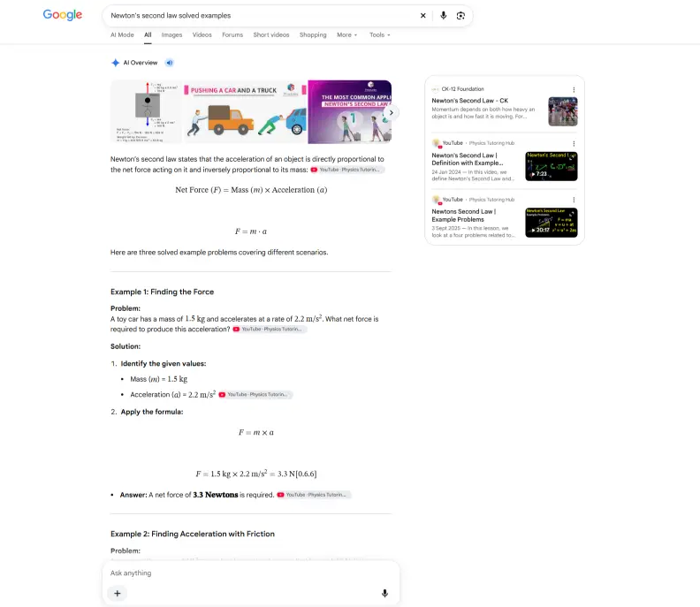Open YouTube source chip beside Acceleration value

point(255,395)
